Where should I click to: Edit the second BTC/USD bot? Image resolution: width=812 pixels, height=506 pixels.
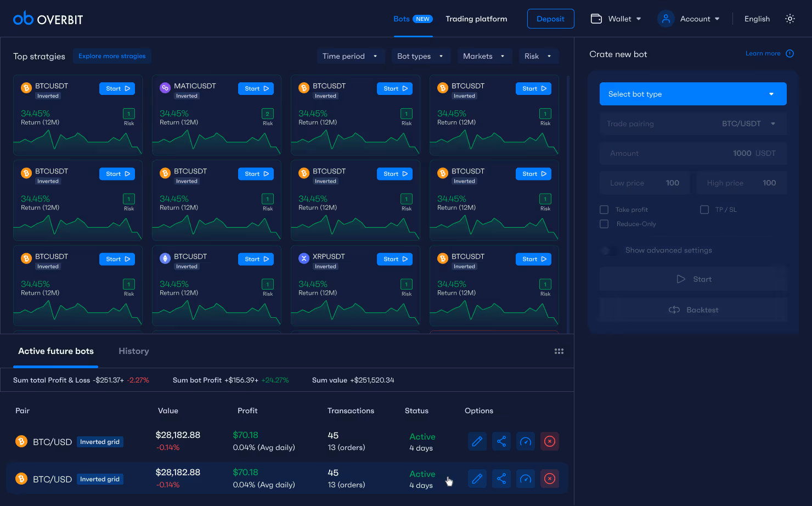(x=477, y=479)
